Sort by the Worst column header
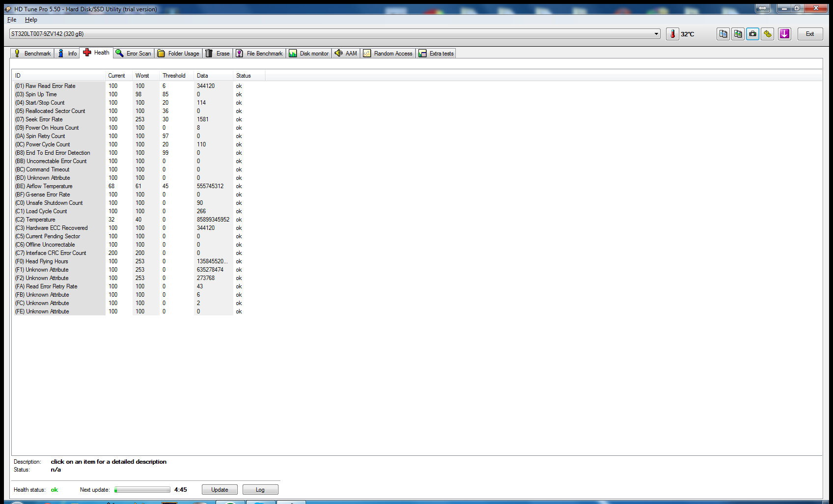The height and width of the screenshot is (504, 833). coord(146,76)
